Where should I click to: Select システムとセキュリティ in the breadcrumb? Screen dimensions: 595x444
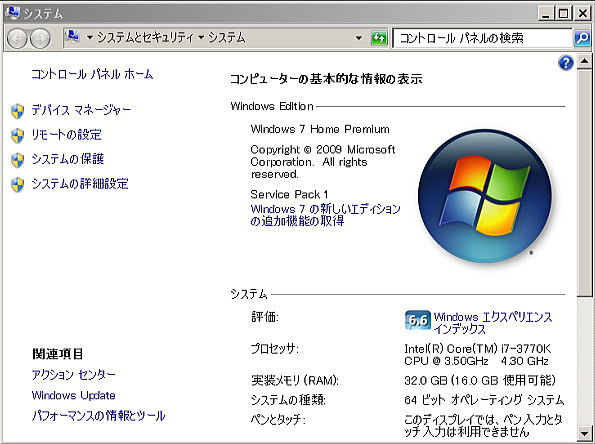145,38
